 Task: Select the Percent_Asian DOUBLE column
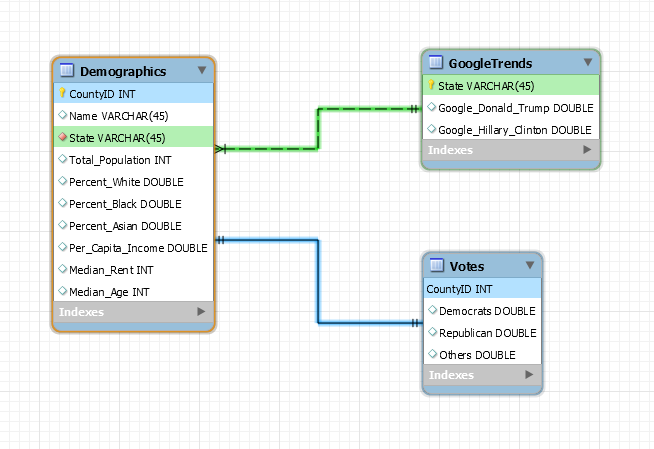click(133, 226)
